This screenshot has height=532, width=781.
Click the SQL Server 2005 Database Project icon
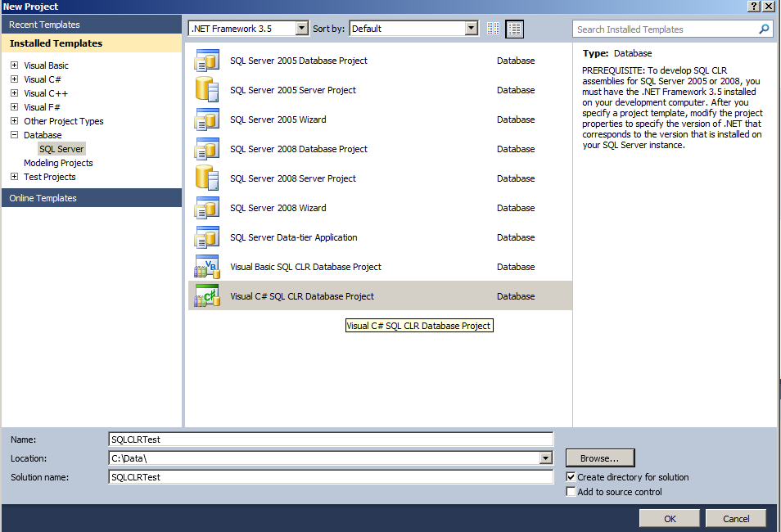click(206, 61)
